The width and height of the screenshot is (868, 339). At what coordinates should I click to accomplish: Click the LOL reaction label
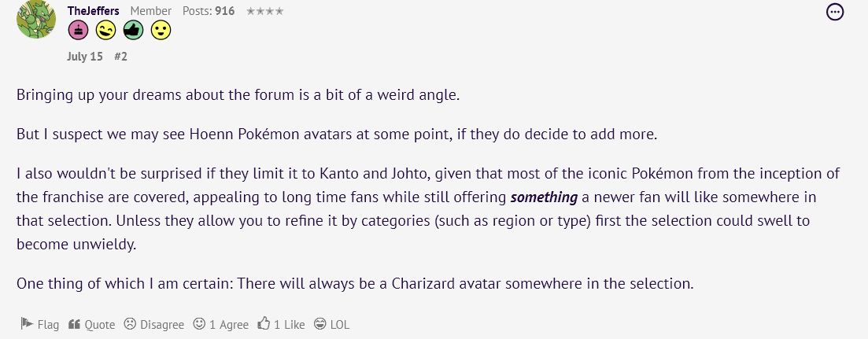(340, 324)
